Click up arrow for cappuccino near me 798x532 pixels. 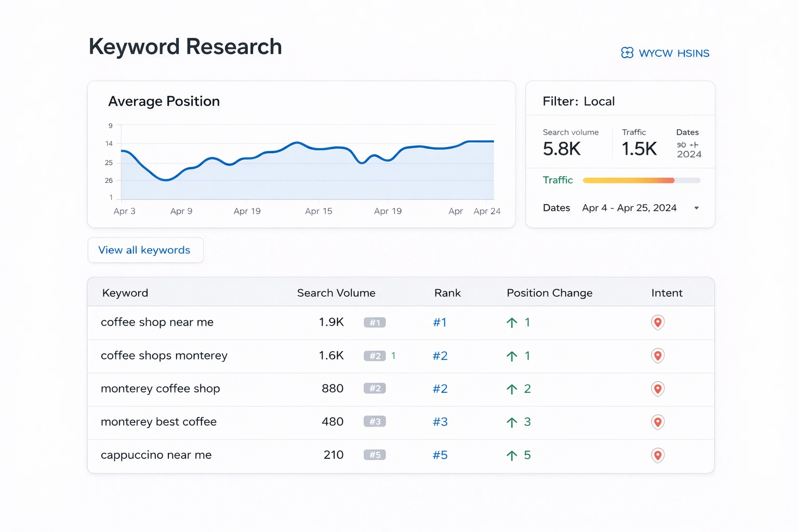512,456
